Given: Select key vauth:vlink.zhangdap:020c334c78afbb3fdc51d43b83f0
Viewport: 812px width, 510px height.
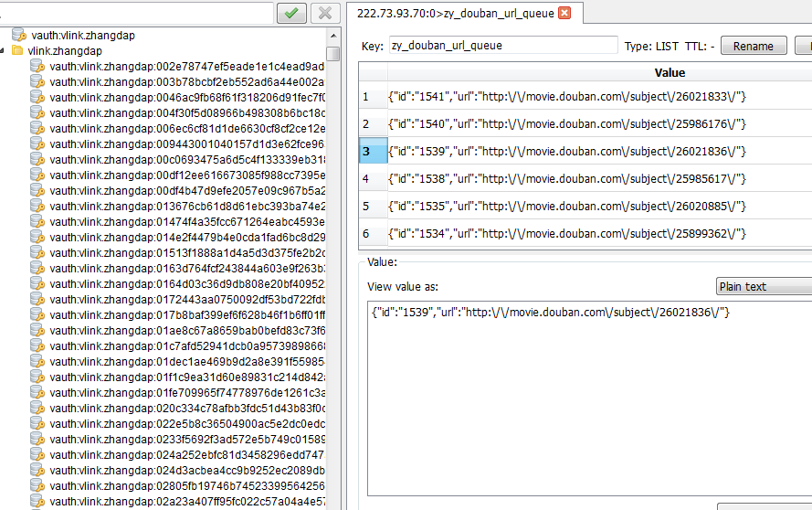Looking at the screenshot, I should tap(187, 409).
